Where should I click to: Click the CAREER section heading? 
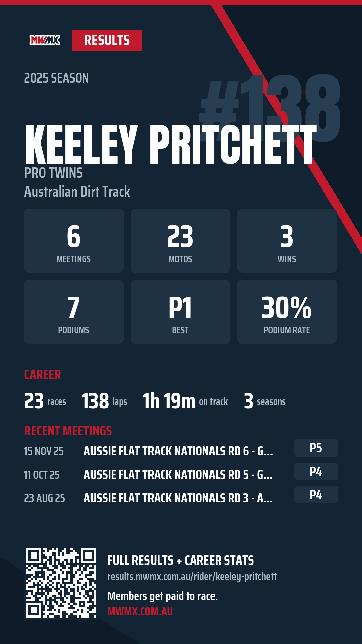[x=43, y=374]
